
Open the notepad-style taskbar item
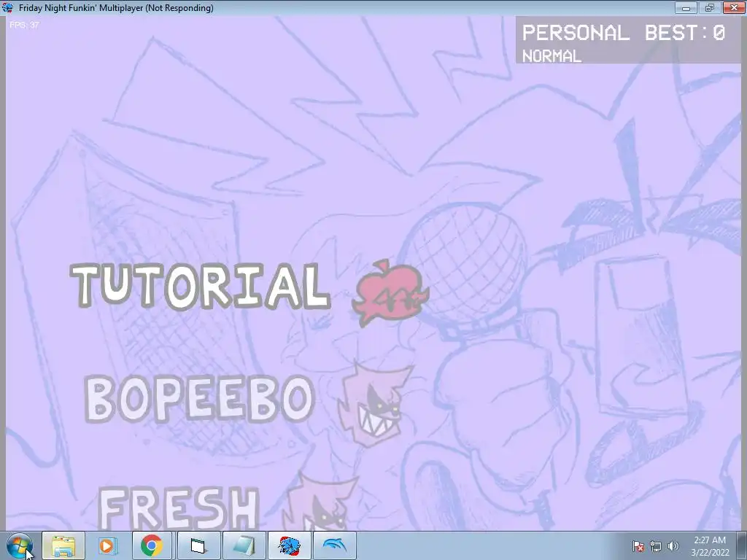click(244, 545)
